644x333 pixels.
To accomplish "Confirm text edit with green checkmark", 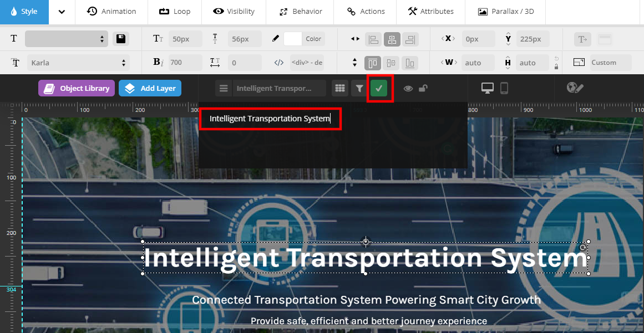I will [379, 88].
